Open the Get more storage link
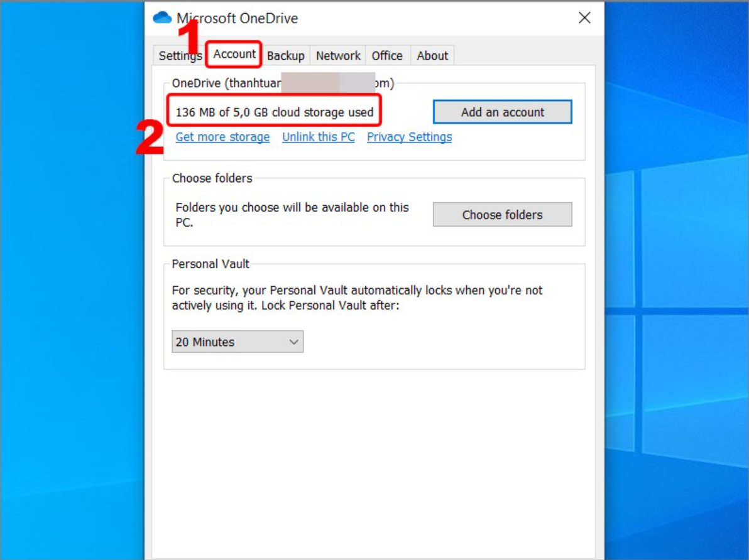749x560 pixels. (x=222, y=137)
